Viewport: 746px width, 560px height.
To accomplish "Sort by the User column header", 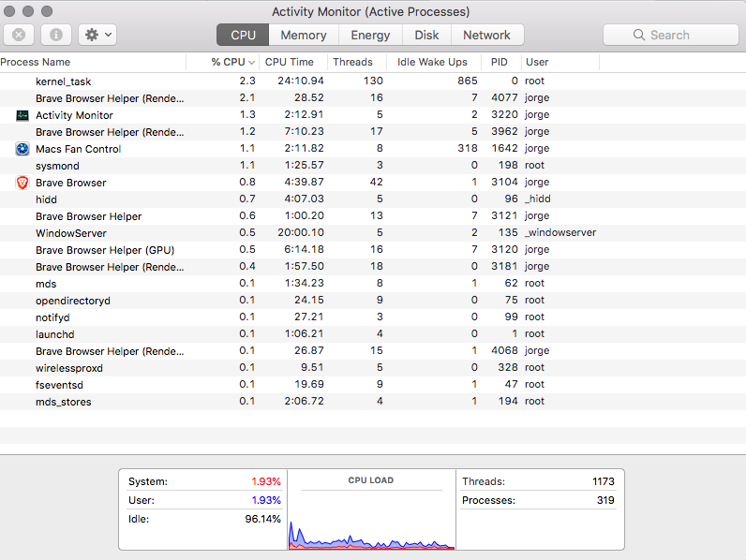I will [x=560, y=63].
